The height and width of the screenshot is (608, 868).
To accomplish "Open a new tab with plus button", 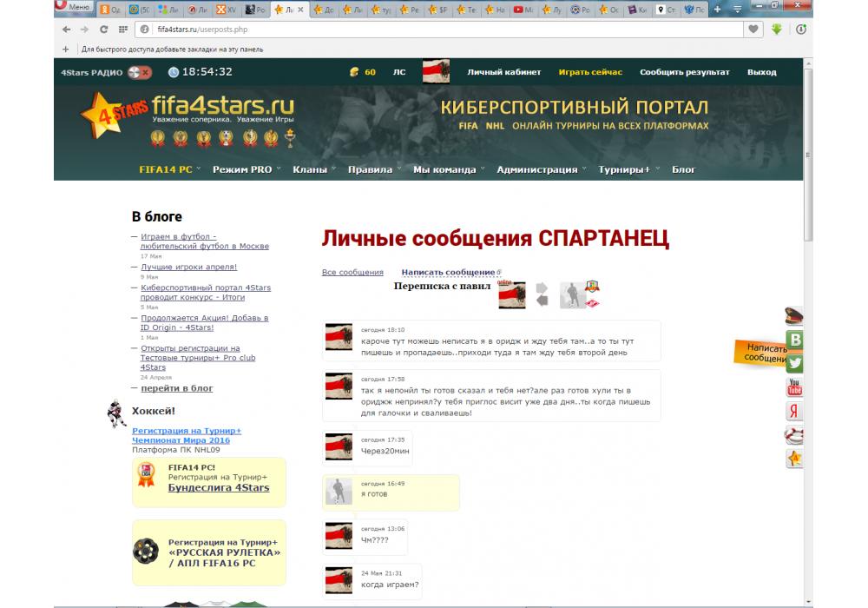I will tap(717, 10).
